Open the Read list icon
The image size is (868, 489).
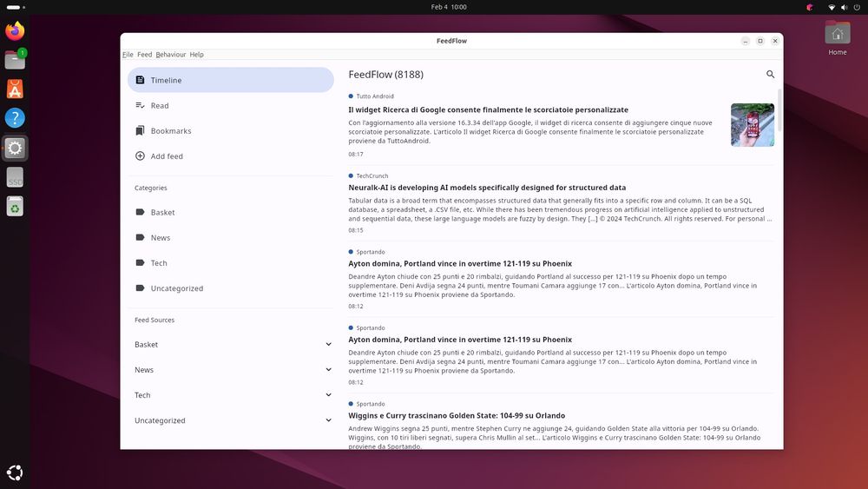point(140,105)
